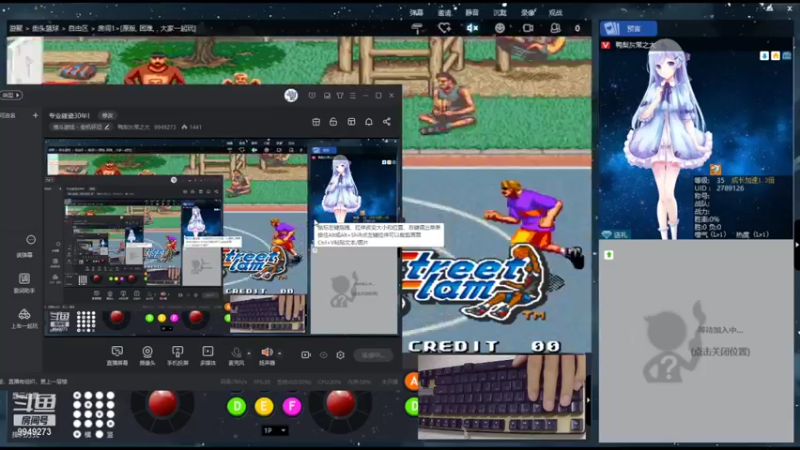Toggle the 麦克风 microphone icon
The image size is (800, 450).
tap(236, 355)
